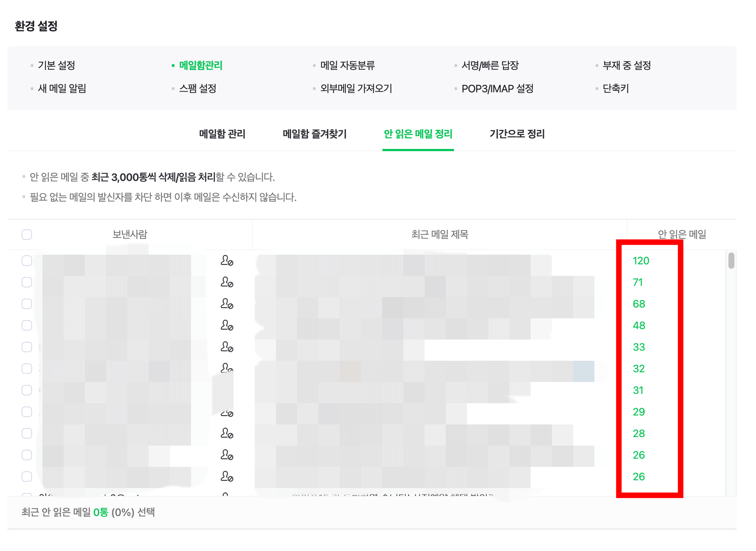The width and height of the screenshot is (756, 551).
Task: Open 메일 자동분류 settings
Action: coord(347,66)
